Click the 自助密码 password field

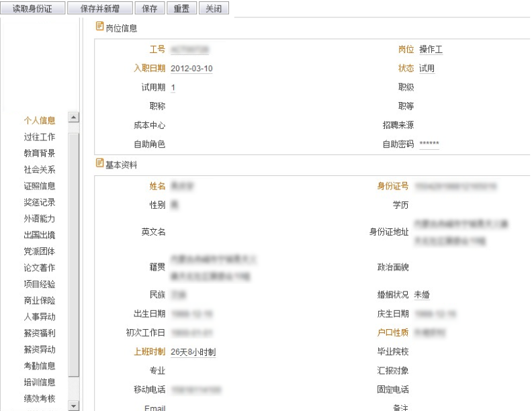[x=429, y=144]
